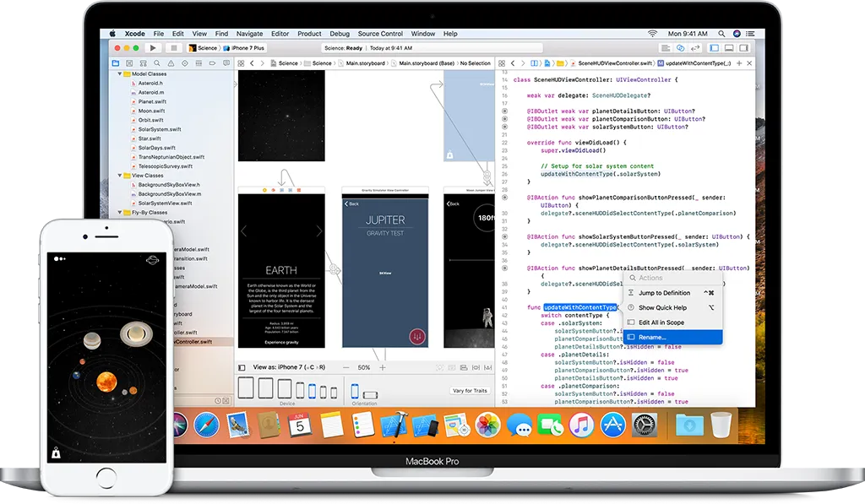Image resolution: width=865 pixels, height=504 pixels.
Task: Show the Project navigator folder icon
Action: 116,63
